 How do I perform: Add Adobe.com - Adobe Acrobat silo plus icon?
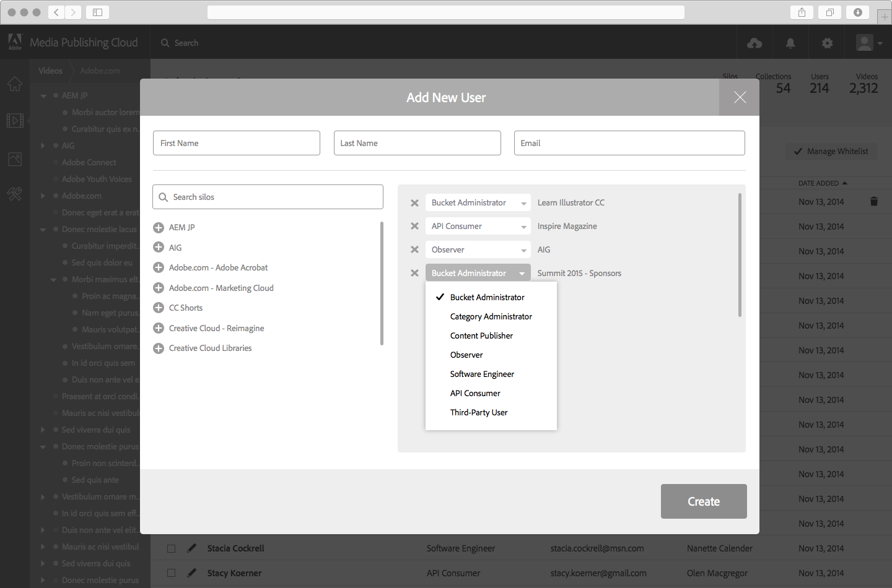159,268
